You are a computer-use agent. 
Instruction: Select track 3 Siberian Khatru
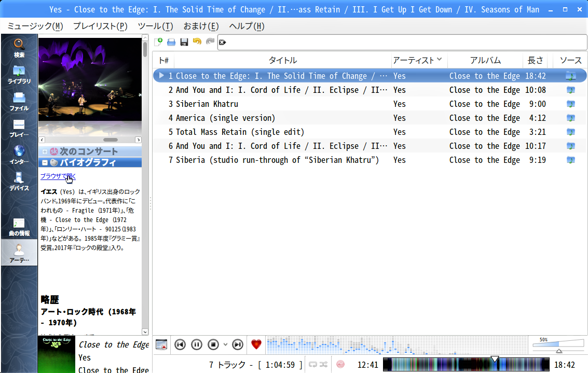(370, 104)
